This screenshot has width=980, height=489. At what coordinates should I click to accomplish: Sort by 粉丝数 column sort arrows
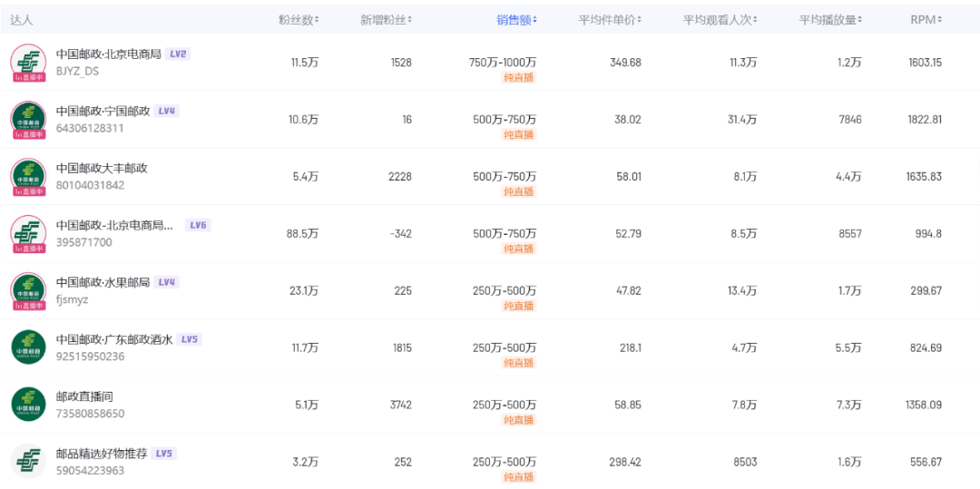[x=317, y=20]
